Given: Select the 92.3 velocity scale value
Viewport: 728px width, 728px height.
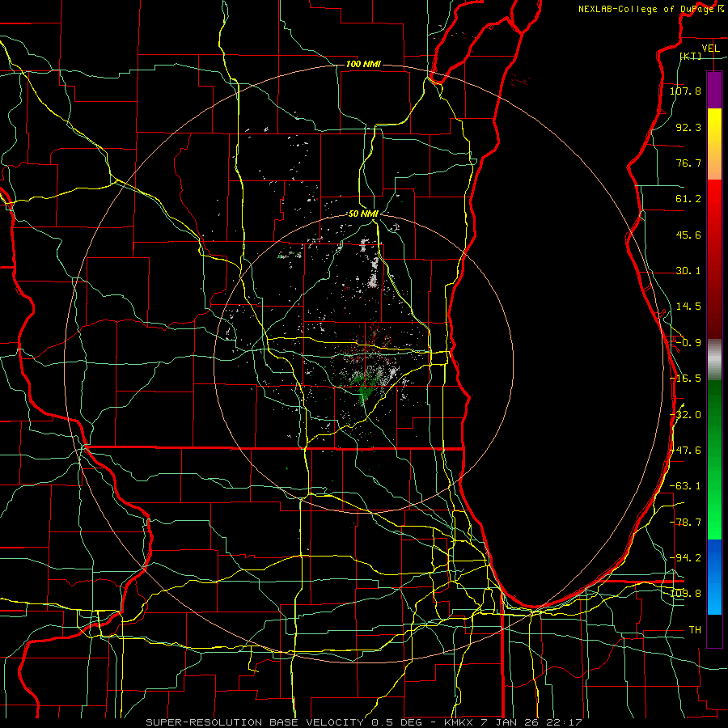Looking at the screenshot, I should pos(688,127).
